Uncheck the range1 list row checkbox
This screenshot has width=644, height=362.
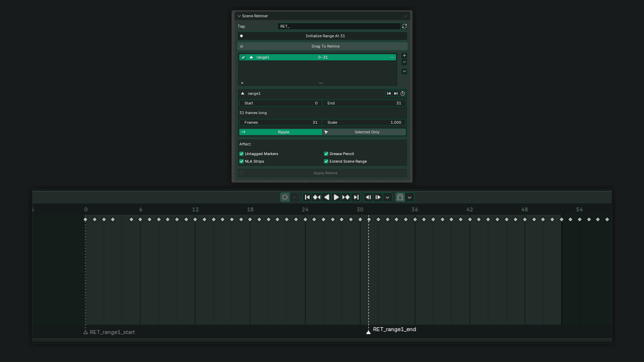(243, 57)
